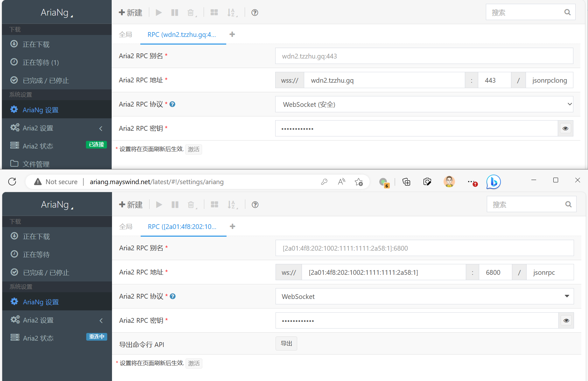Click the pause icon in lower toolbar
The width and height of the screenshot is (588, 381).
tap(175, 204)
